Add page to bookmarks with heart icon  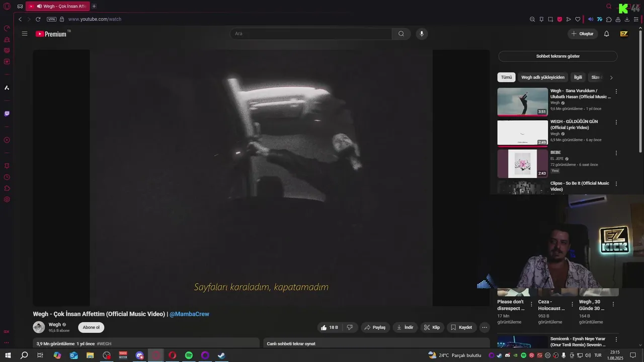(578, 19)
